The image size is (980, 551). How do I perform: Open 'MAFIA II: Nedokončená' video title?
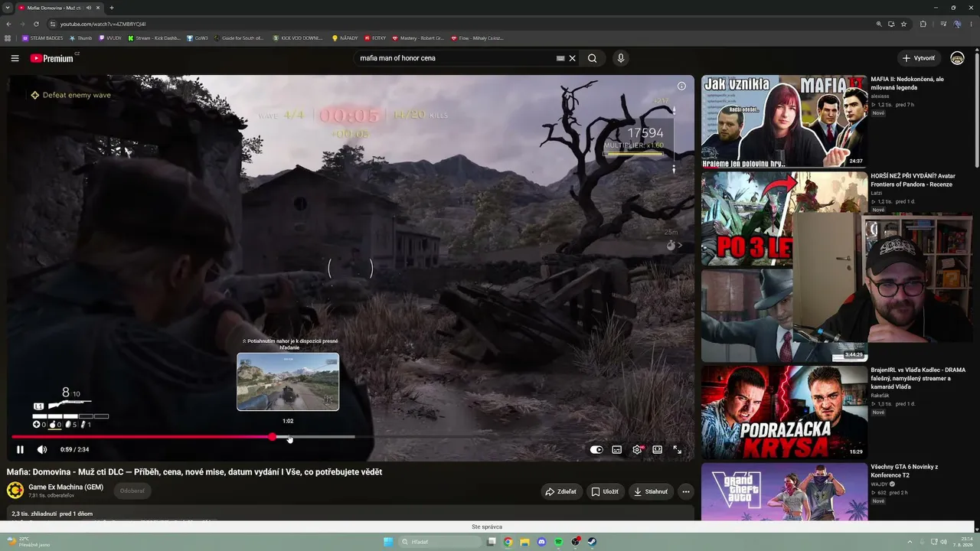(907, 83)
